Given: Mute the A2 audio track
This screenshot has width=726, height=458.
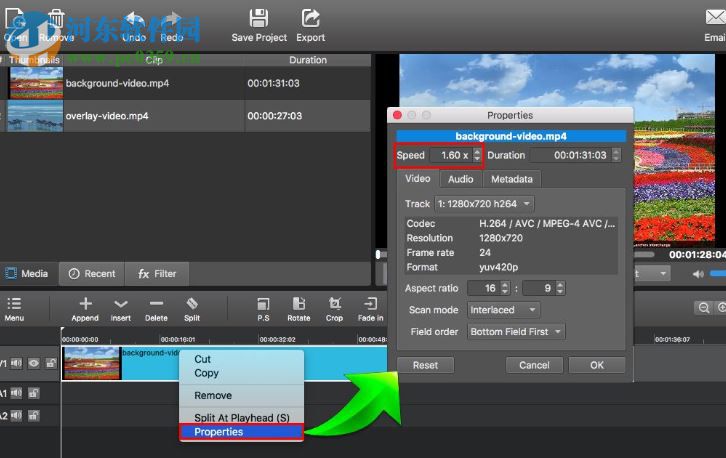Looking at the screenshot, I should 16,415.
